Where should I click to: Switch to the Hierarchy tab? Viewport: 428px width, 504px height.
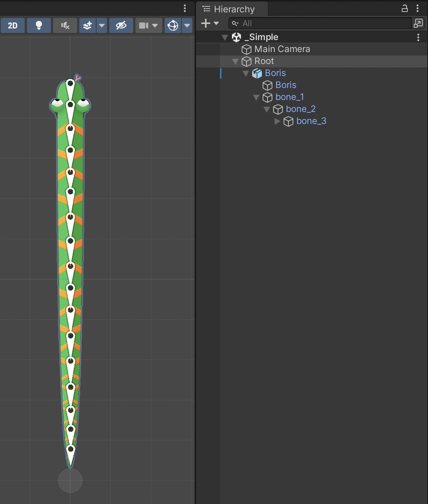pos(232,9)
